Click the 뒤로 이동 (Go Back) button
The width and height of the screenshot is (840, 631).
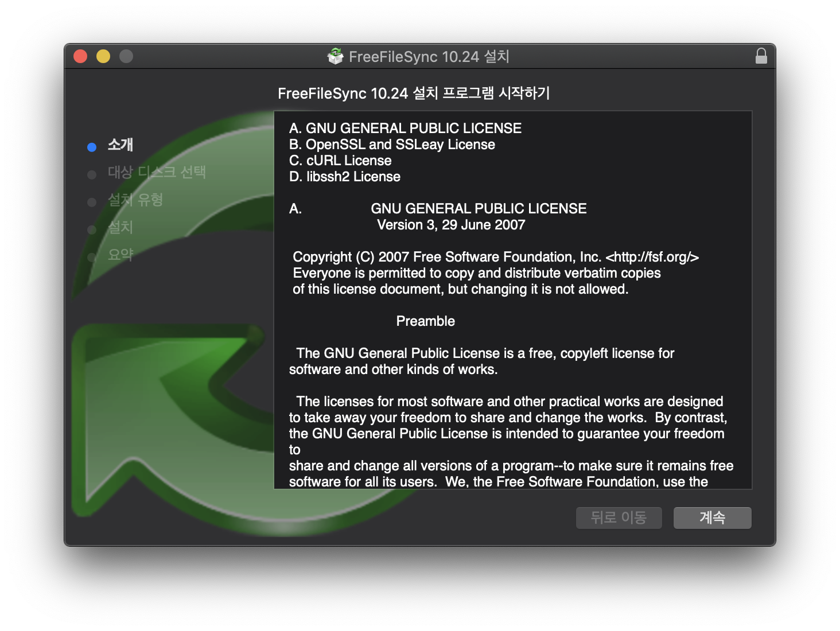pos(619,517)
